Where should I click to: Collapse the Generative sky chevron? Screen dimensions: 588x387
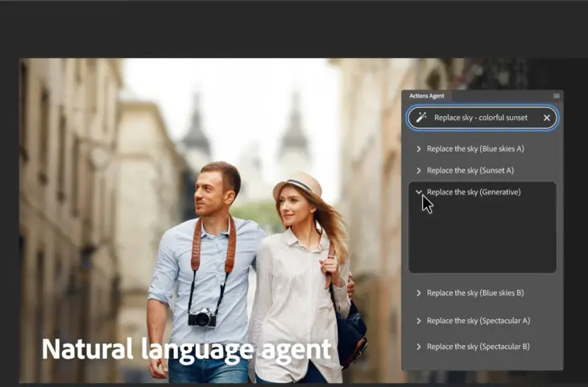[x=419, y=192]
